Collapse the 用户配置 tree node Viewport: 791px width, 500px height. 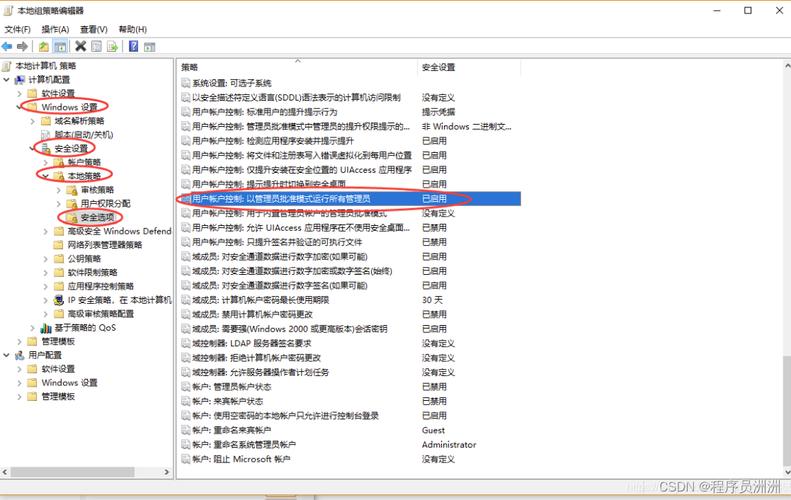[x=6, y=355]
